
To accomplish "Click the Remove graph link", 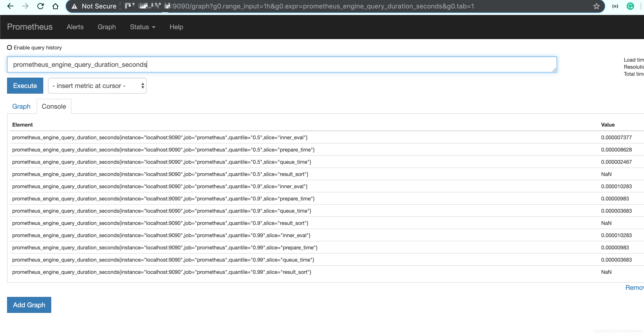I will point(635,287).
